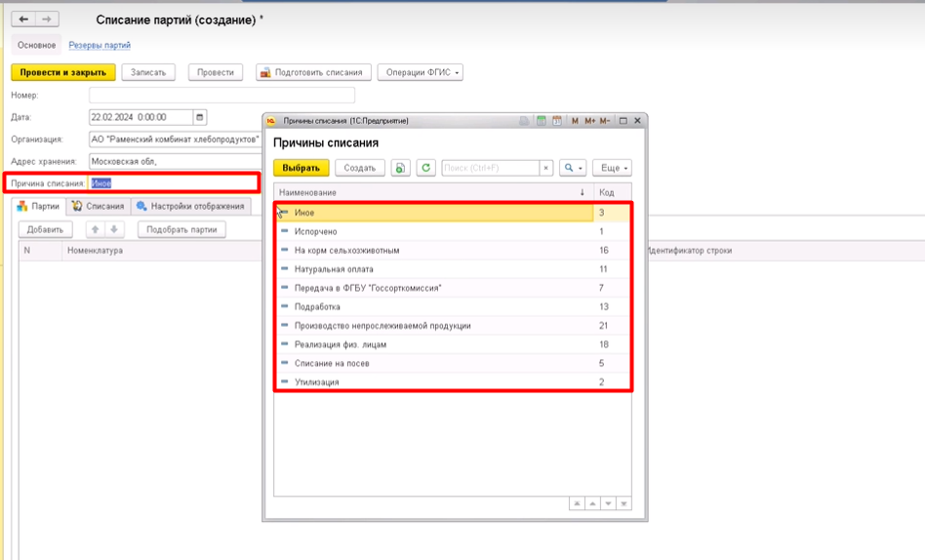
Task: Open the Еще dropdown menu
Action: coord(612,168)
